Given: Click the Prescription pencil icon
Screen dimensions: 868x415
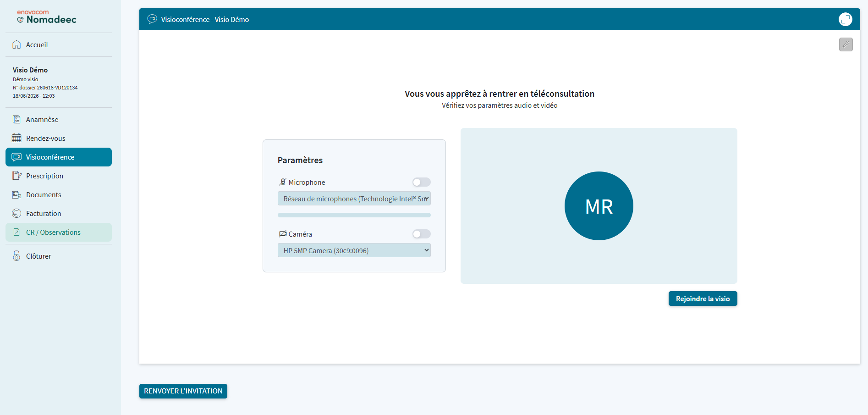Looking at the screenshot, I should 17,176.
